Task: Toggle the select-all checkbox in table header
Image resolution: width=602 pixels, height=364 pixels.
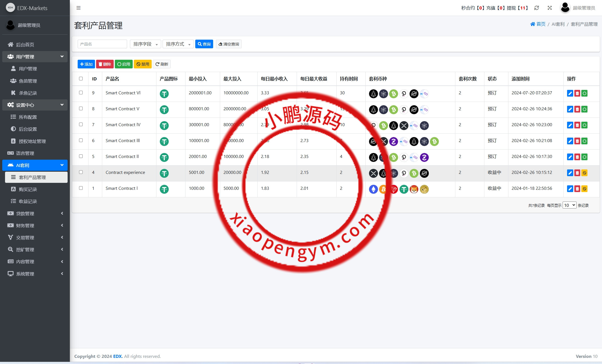Action: pyautogui.click(x=81, y=79)
